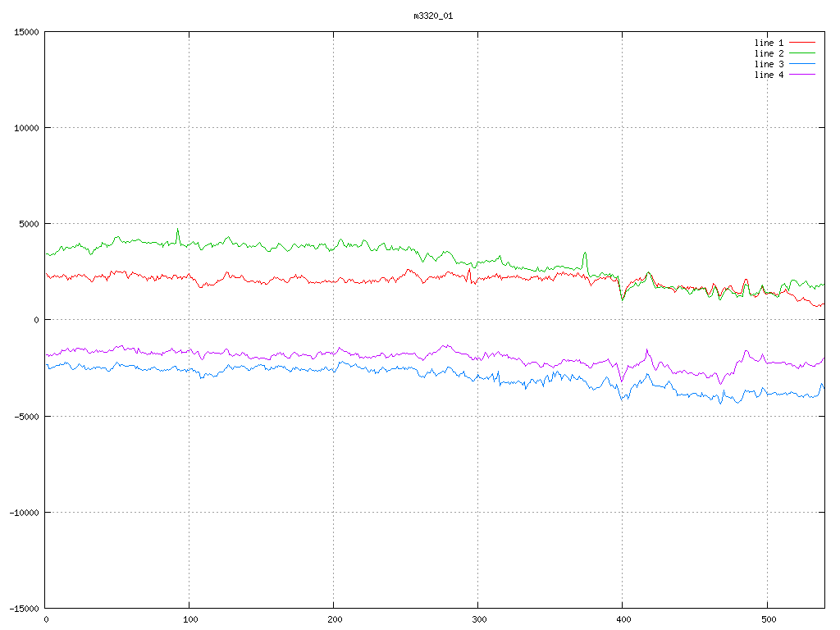Select the 'line 1' legend label
The height and width of the screenshot is (630, 840).
tap(769, 43)
